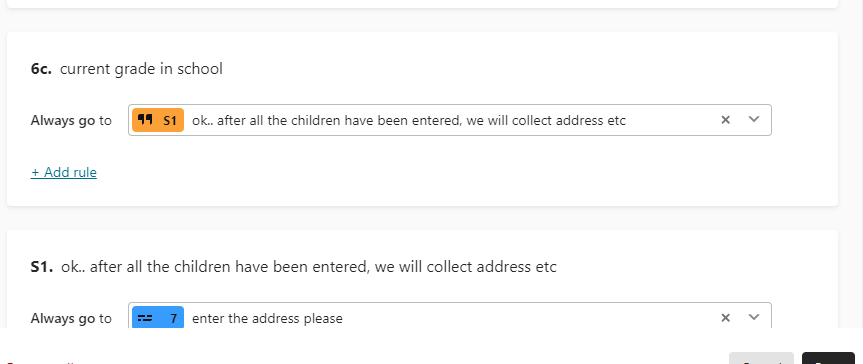
Task: Click the number 7 inside the blue badge
Action: pyautogui.click(x=173, y=318)
